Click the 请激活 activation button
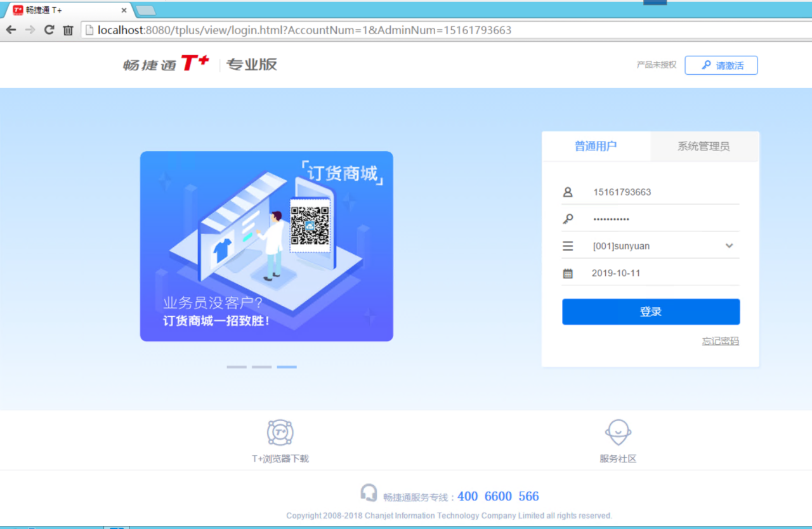 point(721,65)
